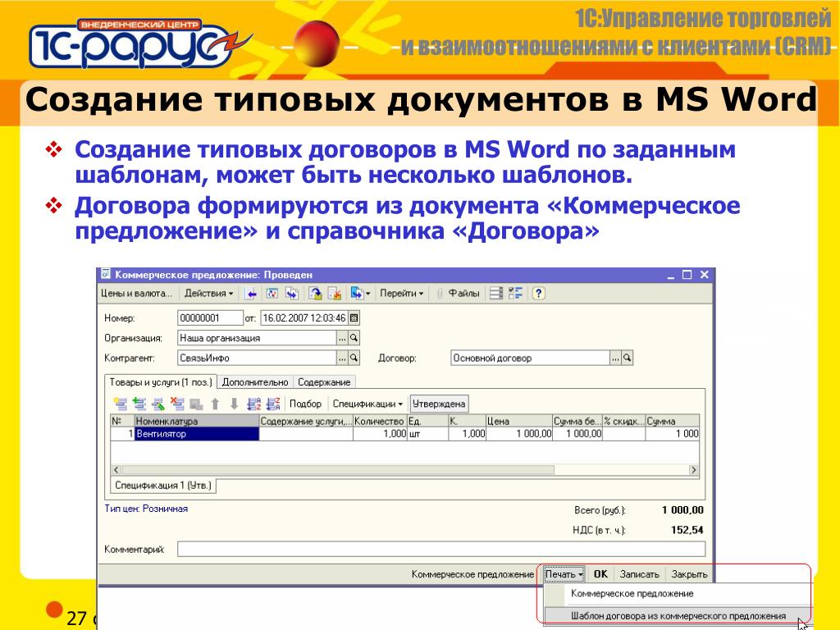Click the first back-arrow icon in the main toolbar
840x630 pixels.
click(x=251, y=294)
